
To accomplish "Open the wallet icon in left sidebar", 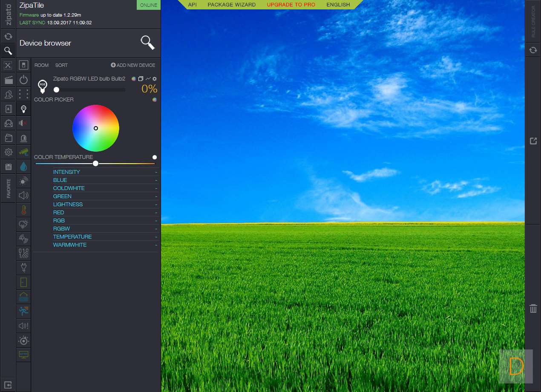I will (x=8, y=138).
